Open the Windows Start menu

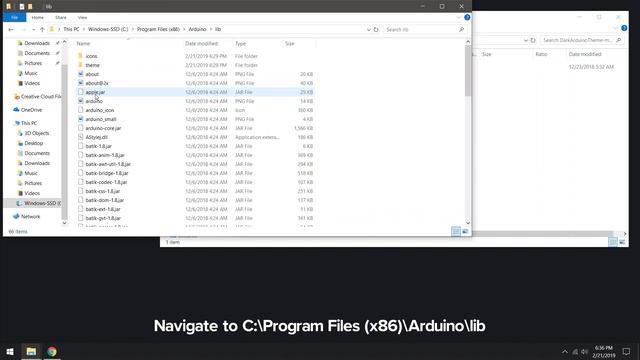pyautogui.click(x=10, y=351)
